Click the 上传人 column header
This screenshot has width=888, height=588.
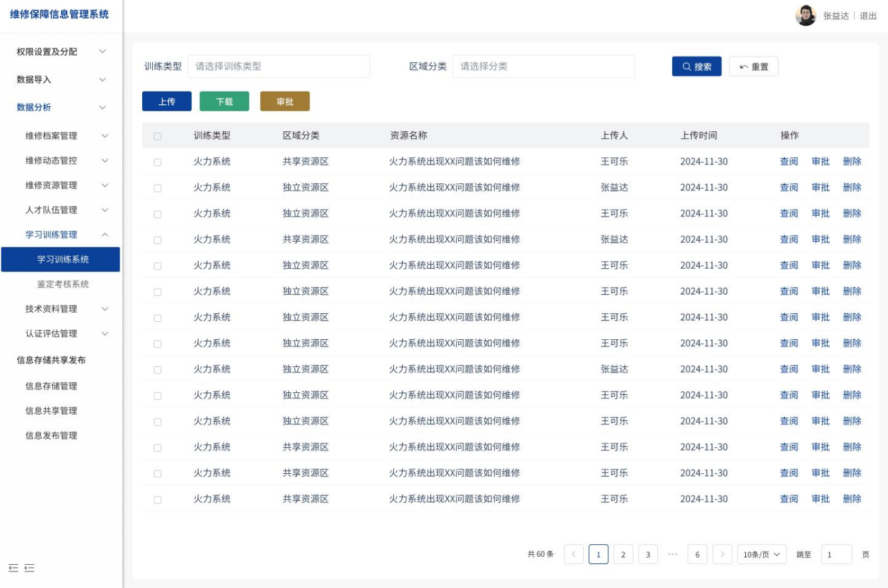614,135
